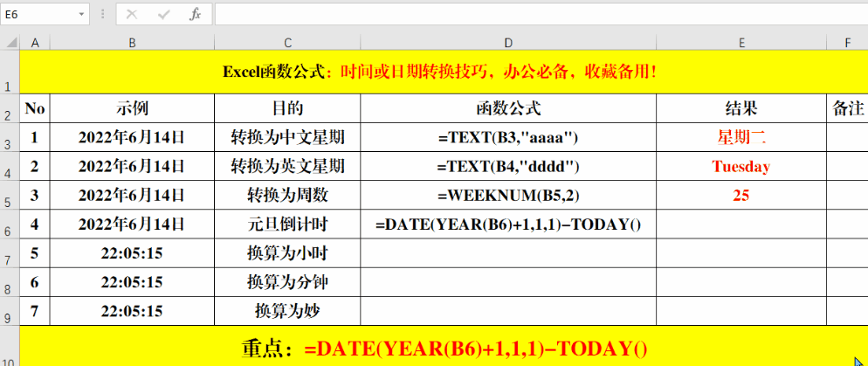Screen dimensions: 868x366
Task: Select row 3 header
Action: (10, 137)
